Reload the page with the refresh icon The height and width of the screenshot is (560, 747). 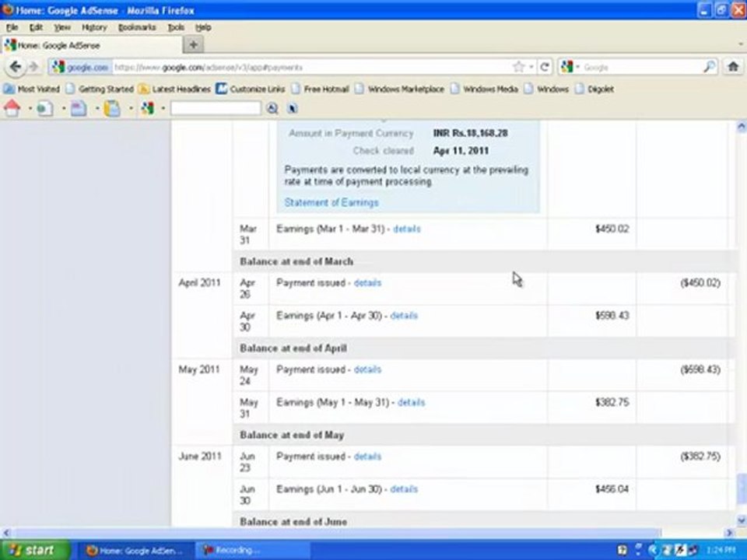point(545,67)
